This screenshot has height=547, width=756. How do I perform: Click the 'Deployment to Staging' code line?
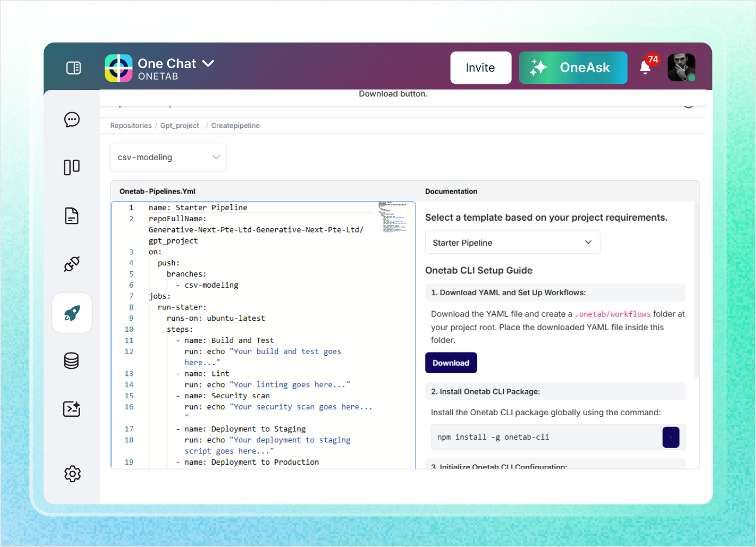(241, 429)
